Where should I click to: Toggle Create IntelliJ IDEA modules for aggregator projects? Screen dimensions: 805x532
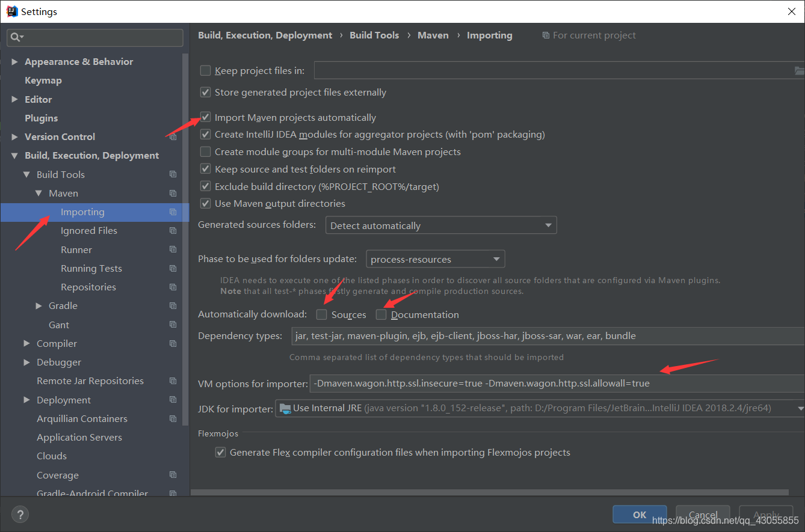[205, 134]
